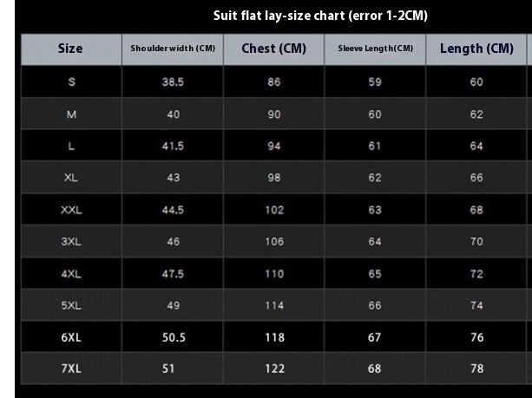Click the 7XL size cell
The height and width of the screenshot is (398, 532).
tap(71, 369)
